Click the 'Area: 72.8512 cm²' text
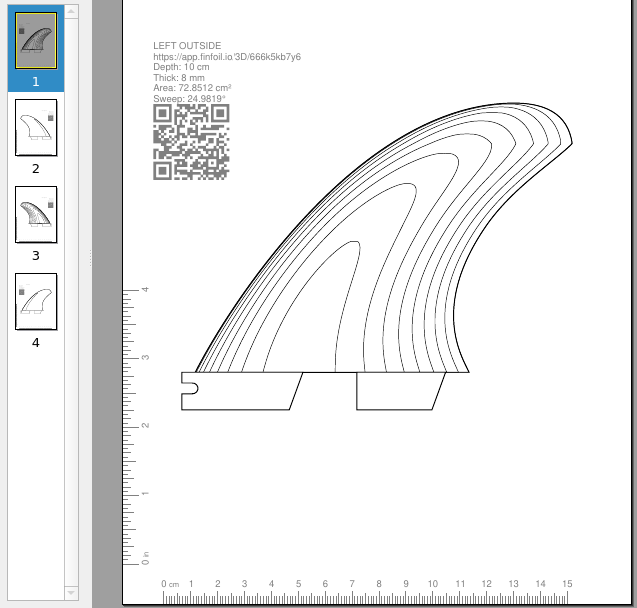 pos(192,88)
